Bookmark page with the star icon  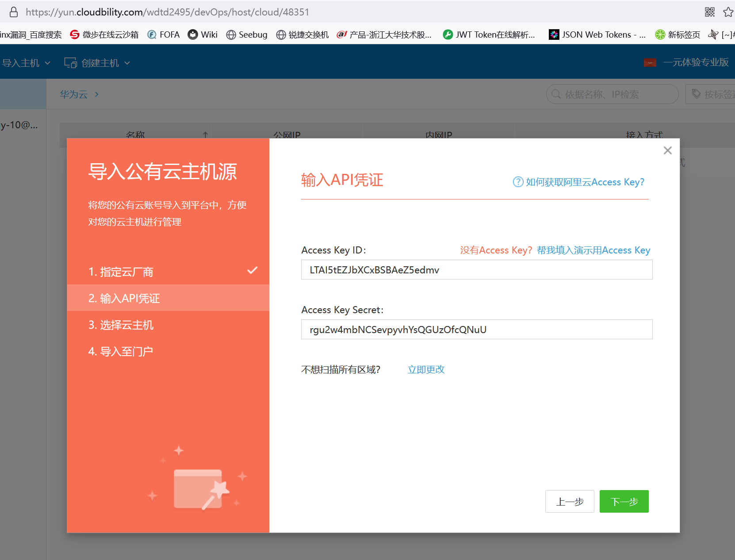[728, 12]
